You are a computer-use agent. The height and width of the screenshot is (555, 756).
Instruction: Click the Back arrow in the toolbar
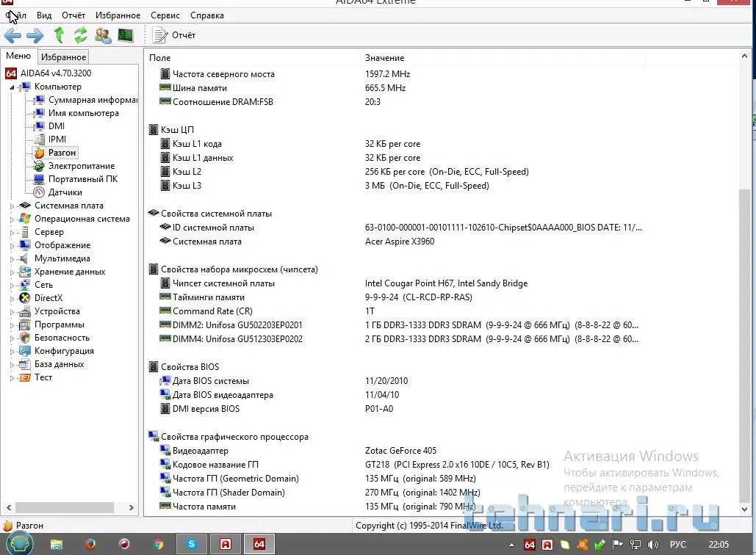(12, 35)
